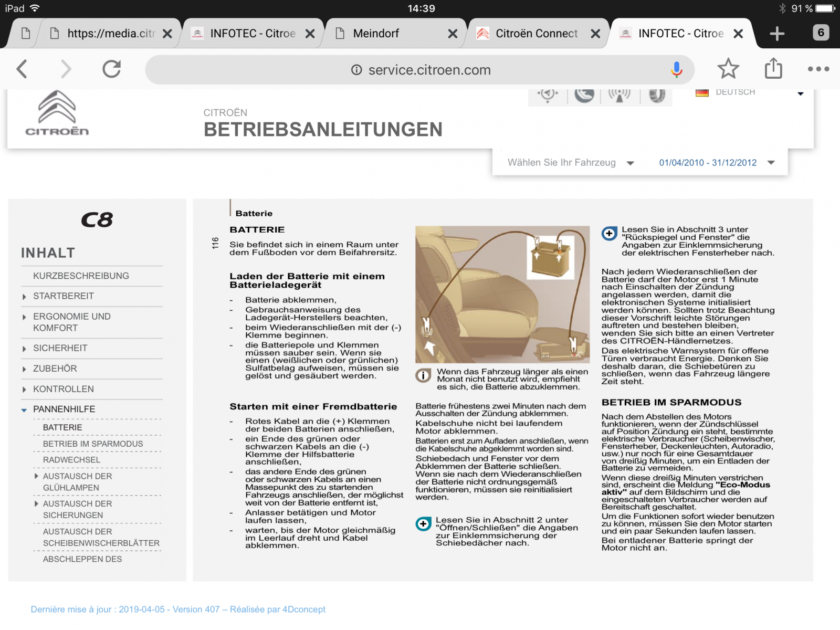
Task: Close the inactive INFOTEC tab
Action: pyautogui.click(x=310, y=34)
